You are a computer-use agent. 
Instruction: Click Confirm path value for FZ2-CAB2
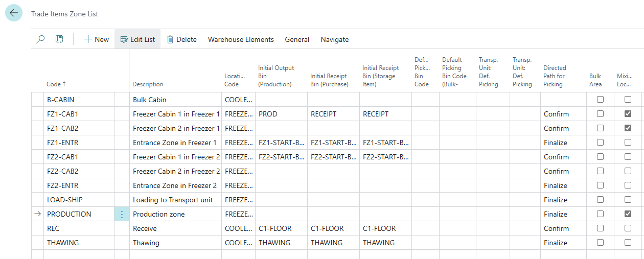tap(563, 171)
